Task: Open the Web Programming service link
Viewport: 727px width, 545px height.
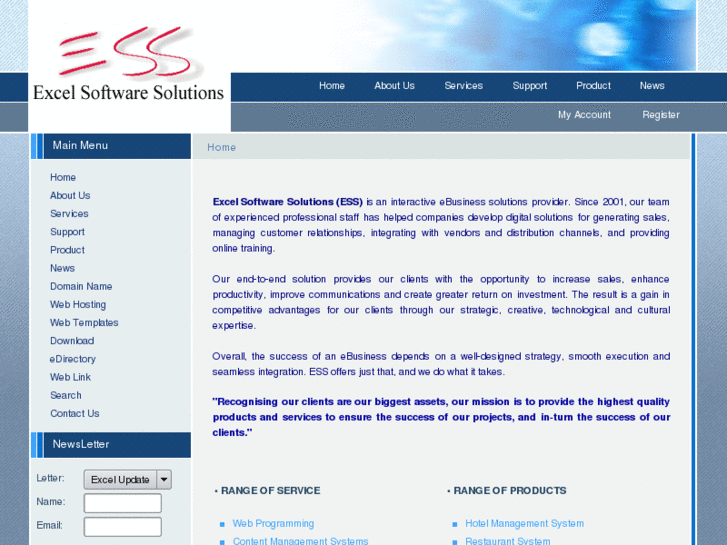Action: (x=273, y=524)
